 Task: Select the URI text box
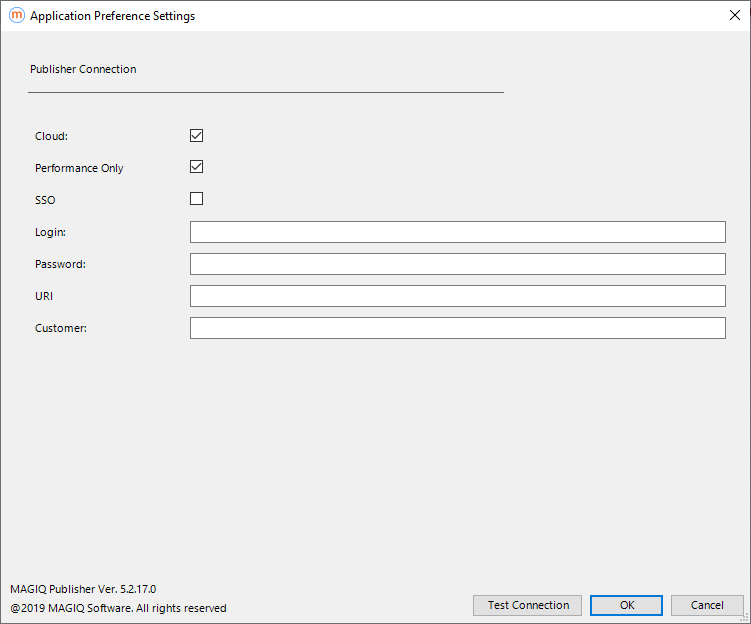coord(457,296)
